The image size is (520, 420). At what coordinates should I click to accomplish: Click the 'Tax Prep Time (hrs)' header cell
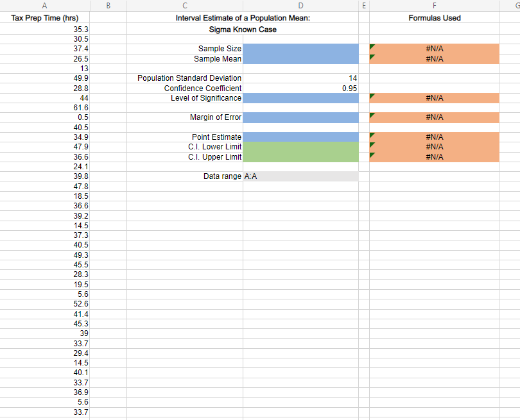coord(45,18)
